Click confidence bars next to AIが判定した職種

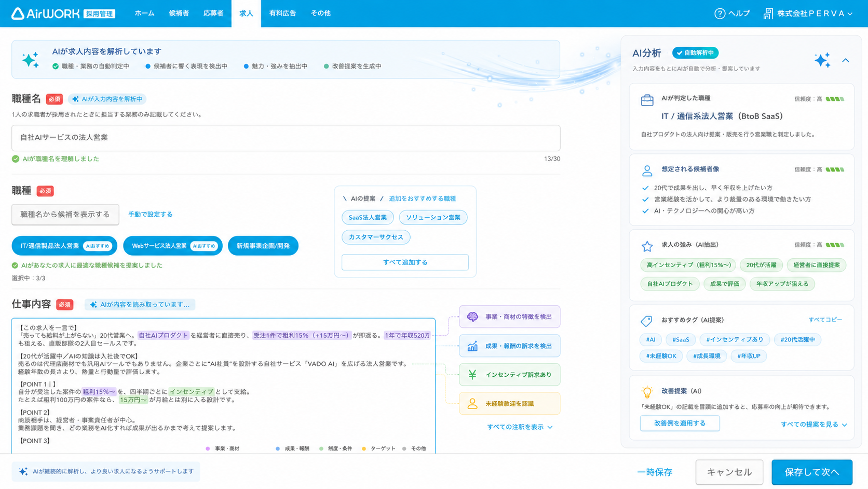coord(835,99)
